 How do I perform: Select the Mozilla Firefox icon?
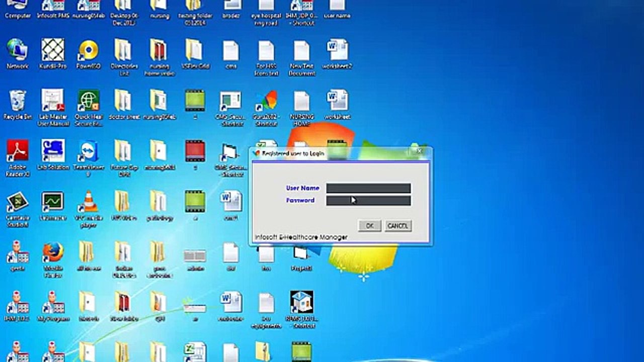click(53, 259)
